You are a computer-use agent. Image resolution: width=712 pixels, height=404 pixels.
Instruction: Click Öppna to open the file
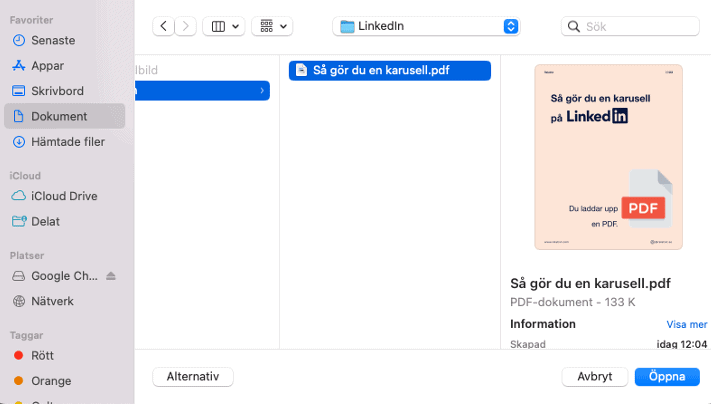click(x=667, y=377)
